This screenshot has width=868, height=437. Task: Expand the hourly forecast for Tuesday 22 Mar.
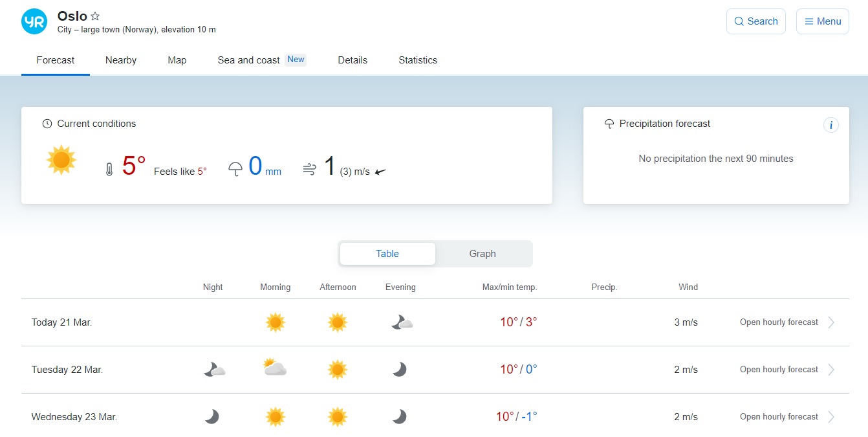point(778,369)
